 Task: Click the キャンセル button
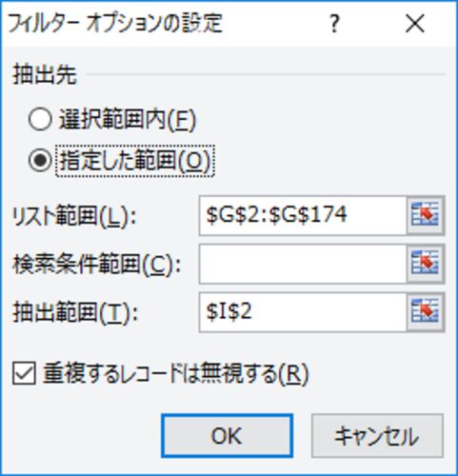(377, 436)
